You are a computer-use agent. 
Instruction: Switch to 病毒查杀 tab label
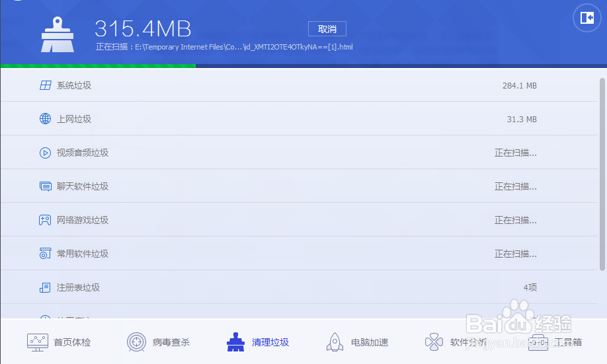coord(171,342)
